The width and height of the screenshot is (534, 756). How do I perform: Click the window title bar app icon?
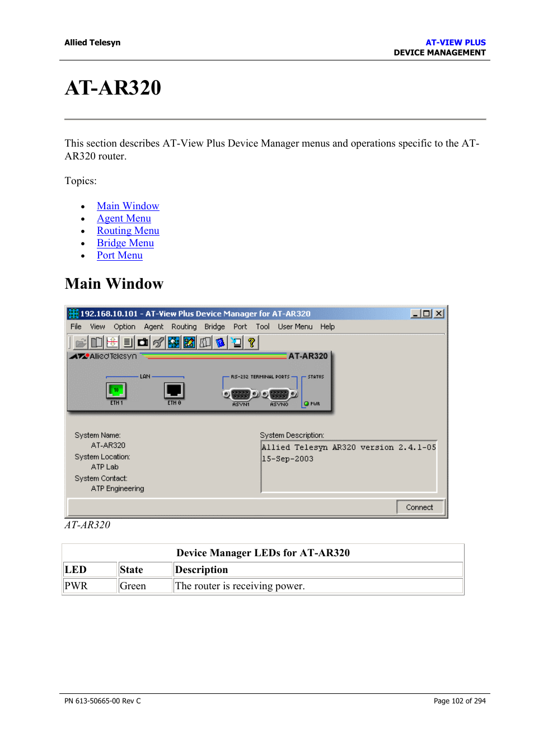pos(73,313)
